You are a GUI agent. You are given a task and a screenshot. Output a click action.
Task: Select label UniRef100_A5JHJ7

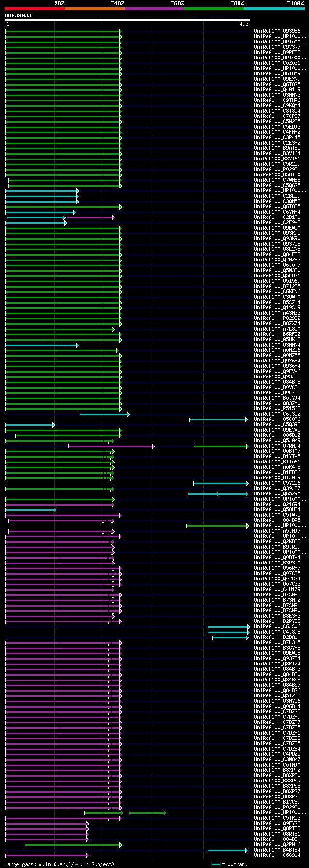pos(277,531)
